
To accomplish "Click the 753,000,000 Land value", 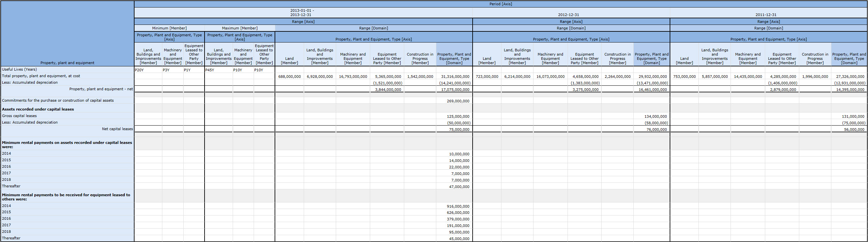I will click(684, 77).
